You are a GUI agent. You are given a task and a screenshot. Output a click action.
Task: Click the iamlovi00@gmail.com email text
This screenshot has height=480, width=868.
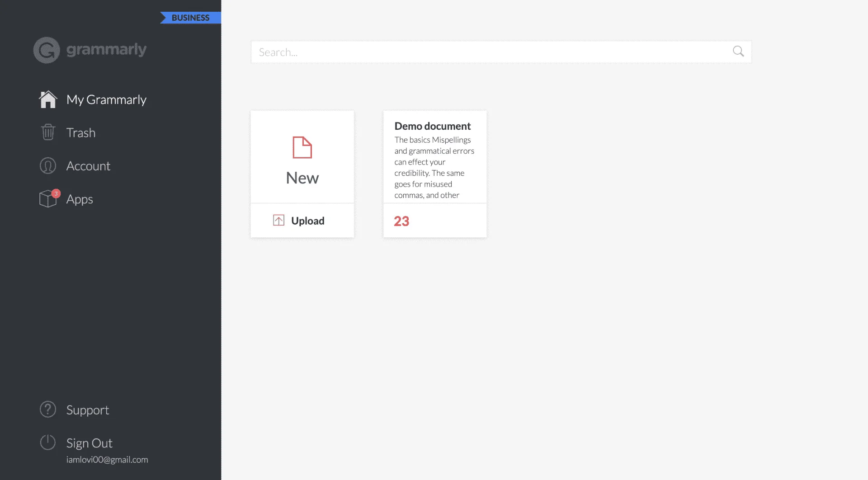click(x=107, y=460)
